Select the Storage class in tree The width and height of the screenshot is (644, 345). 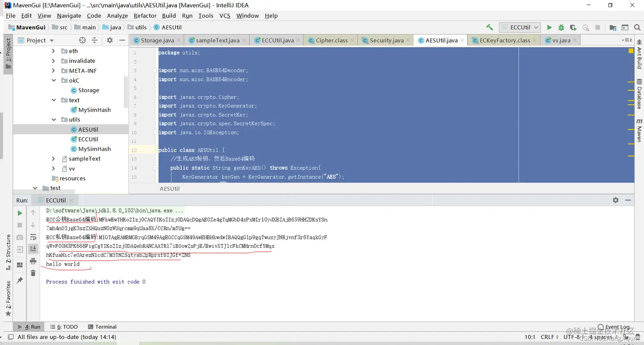click(89, 90)
